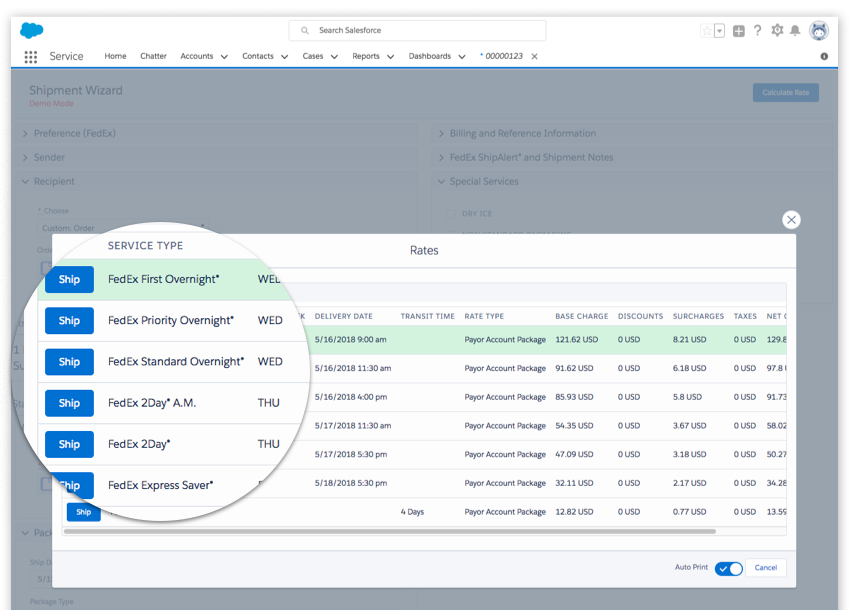Screen dimensions: 857x610
Task: Open Favorites star icon
Action: (x=707, y=31)
